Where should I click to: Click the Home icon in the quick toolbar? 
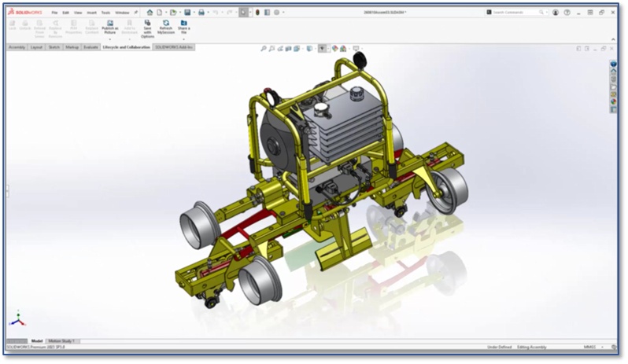coord(150,13)
